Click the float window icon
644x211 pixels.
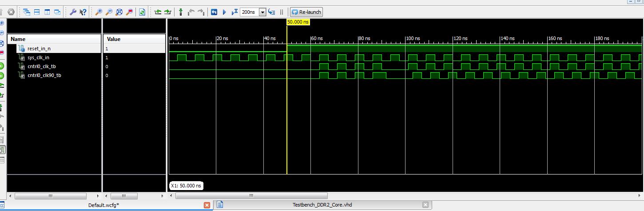point(57,12)
